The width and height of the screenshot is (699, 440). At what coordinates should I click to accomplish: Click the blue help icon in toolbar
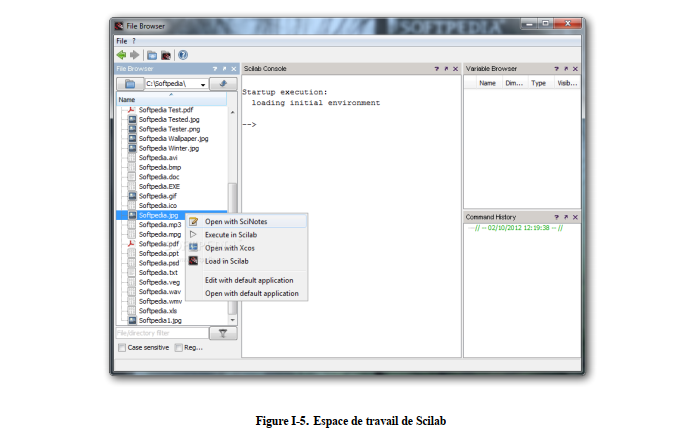[x=183, y=55]
